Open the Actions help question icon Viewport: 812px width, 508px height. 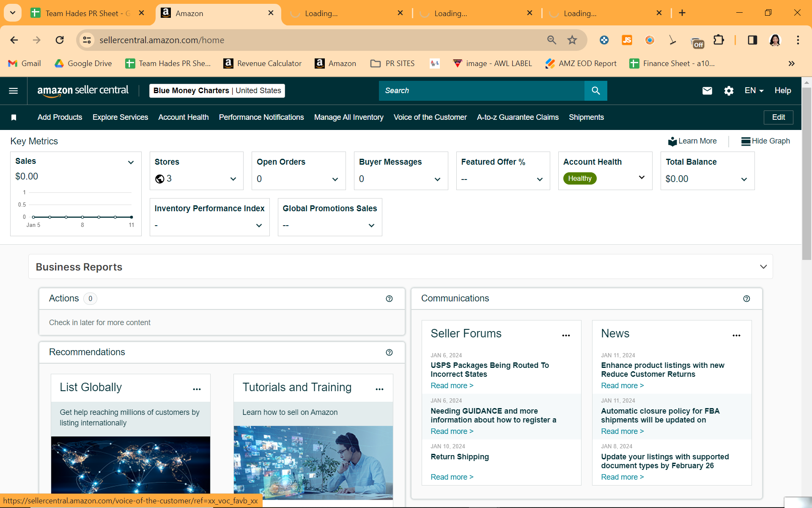pyautogui.click(x=389, y=299)
